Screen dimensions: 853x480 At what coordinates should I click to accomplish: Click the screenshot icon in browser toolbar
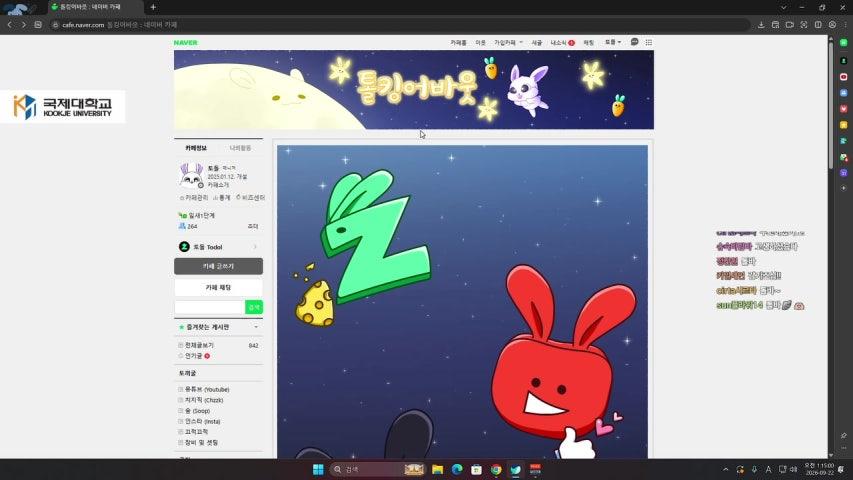tap(803, 24)
